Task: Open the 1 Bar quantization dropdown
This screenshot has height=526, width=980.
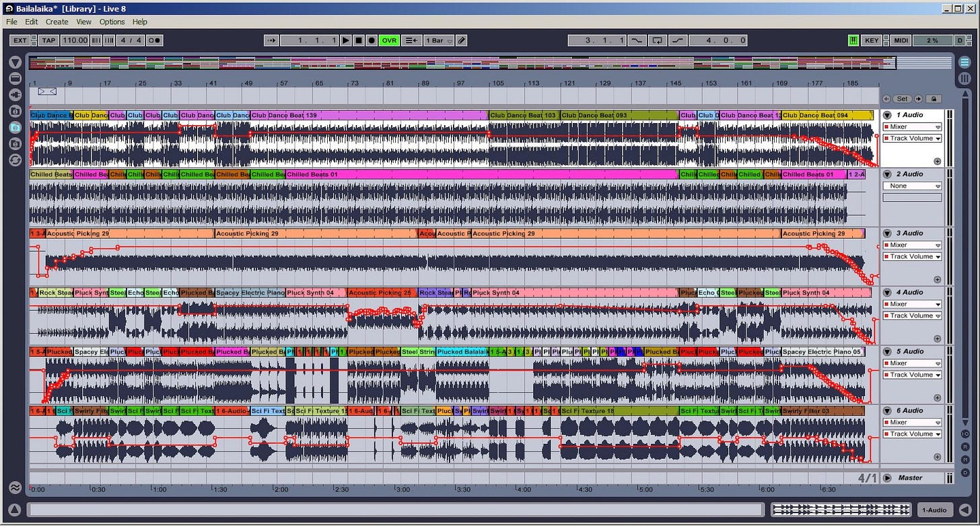Action: click(x=438, y=40)
